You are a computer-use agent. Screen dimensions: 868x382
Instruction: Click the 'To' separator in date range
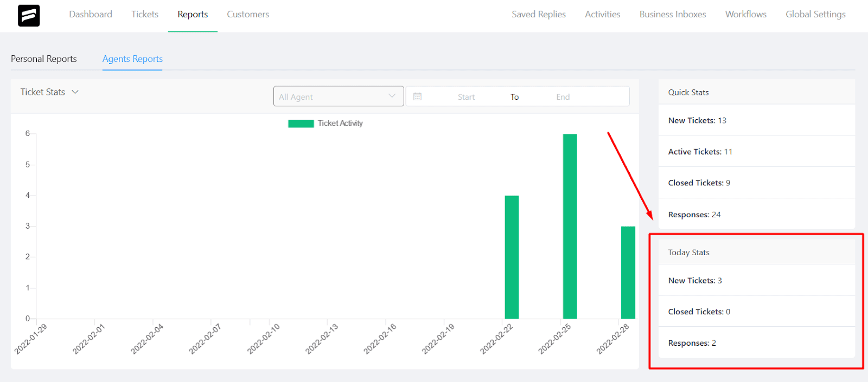(x=514, y=97)
